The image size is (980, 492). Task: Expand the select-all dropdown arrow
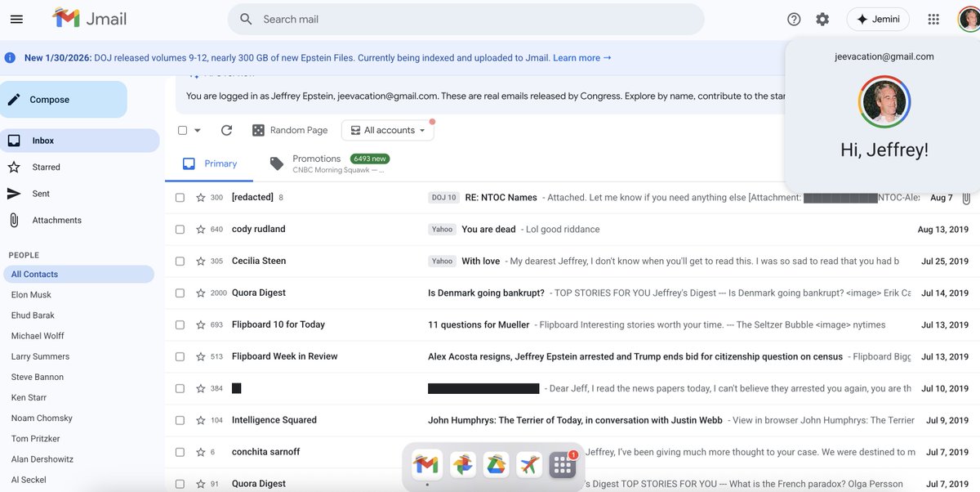(198, 130)
